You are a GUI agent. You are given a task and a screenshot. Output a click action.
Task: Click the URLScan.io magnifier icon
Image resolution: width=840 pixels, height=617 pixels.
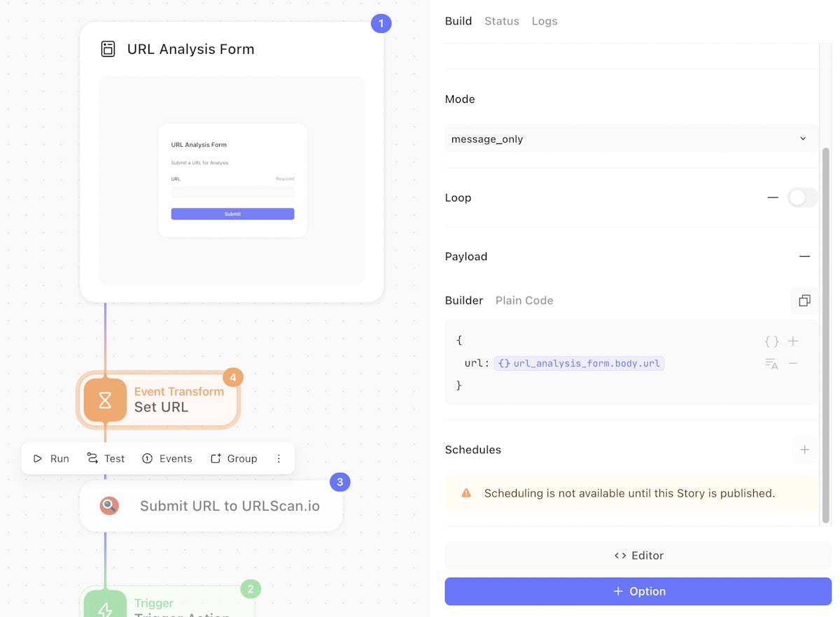[108, 505]
